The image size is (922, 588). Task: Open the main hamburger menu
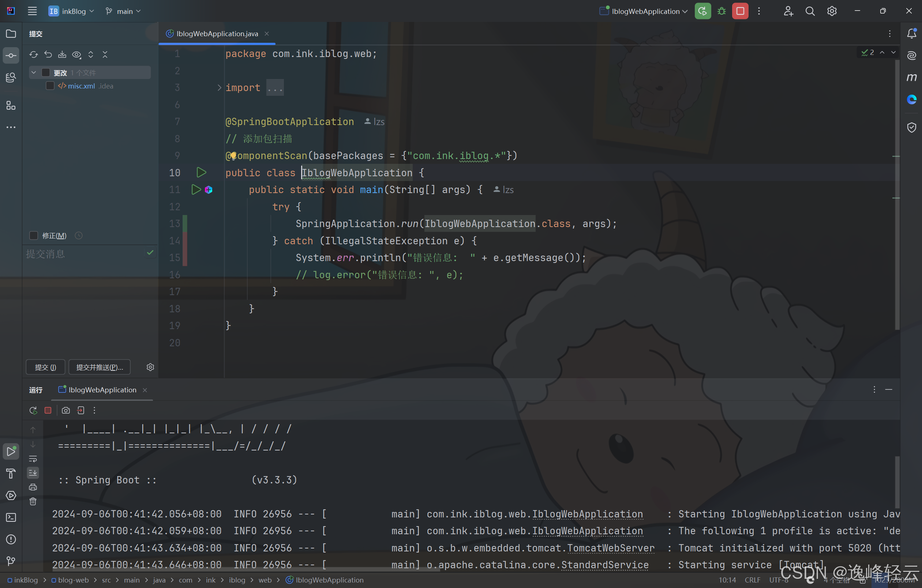click(x=32, y=11)
